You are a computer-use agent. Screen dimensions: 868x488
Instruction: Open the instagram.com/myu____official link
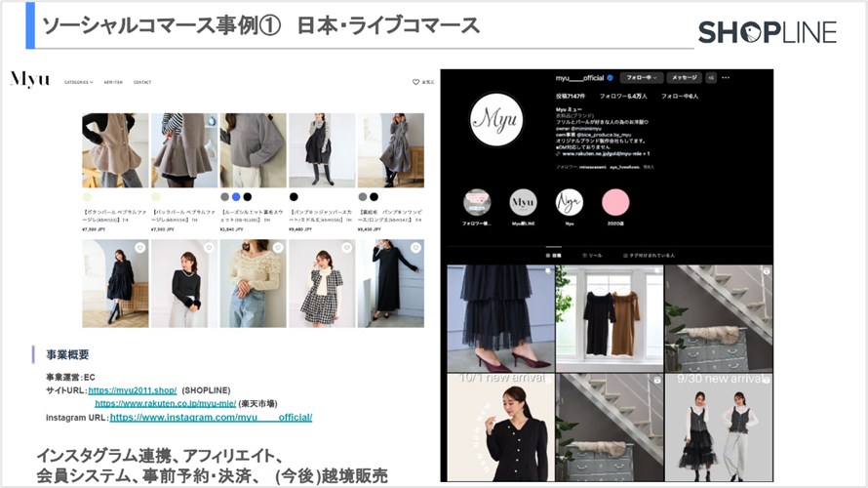click(x=211, y=417)
